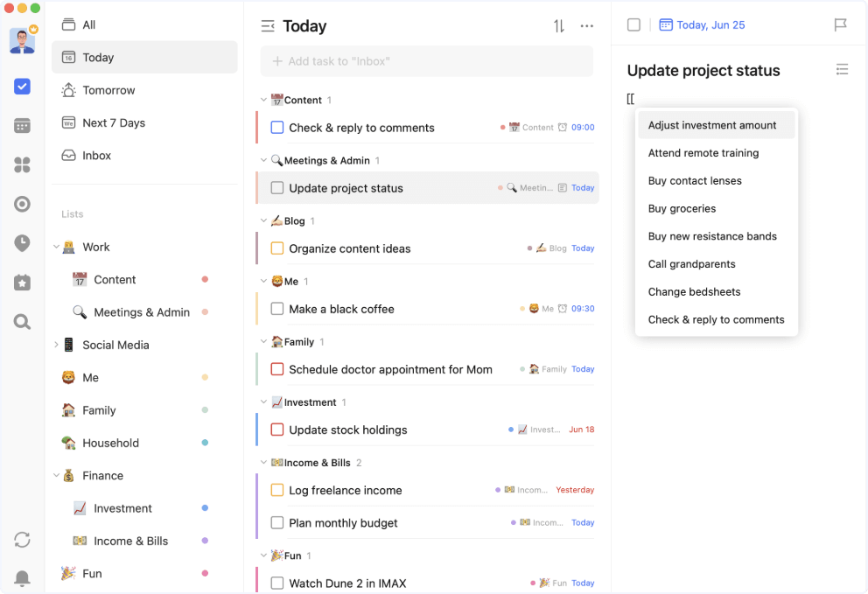Open notifications bell icon
This screenshot has height=594, width=868.
[x=23, y=577]
